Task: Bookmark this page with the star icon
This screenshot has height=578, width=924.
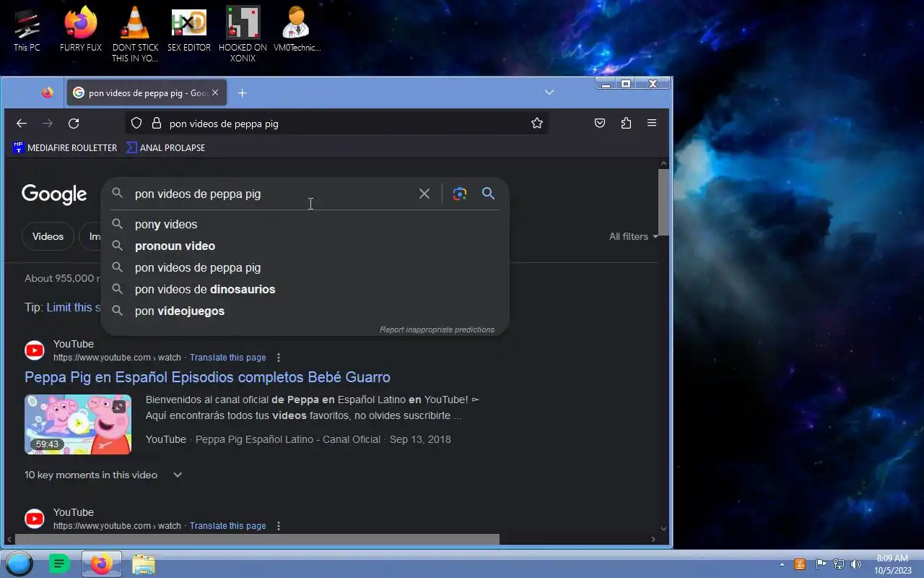Action: tap(537, 124)
